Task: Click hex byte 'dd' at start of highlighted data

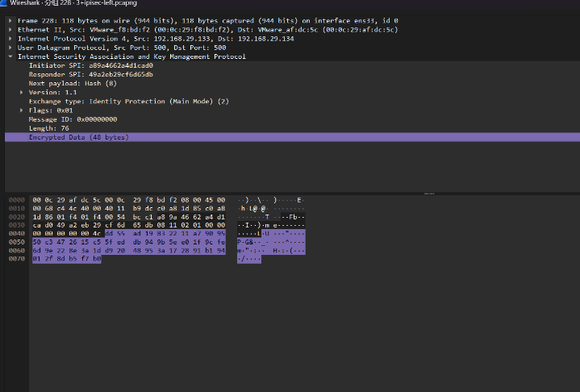Action: [109, 234]
